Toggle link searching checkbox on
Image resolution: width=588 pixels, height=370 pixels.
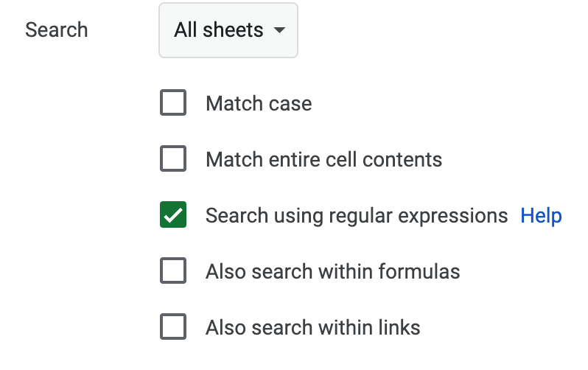click(x=173, y=327)
